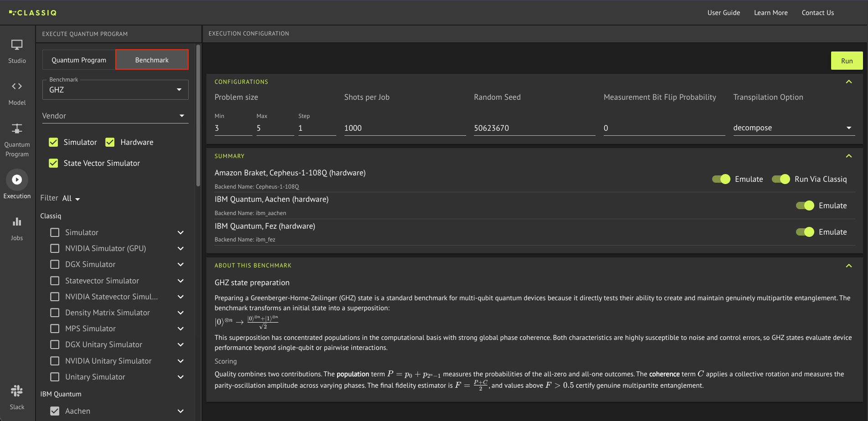Open the Filter All dropdown
868x421 pixels.
71,198
